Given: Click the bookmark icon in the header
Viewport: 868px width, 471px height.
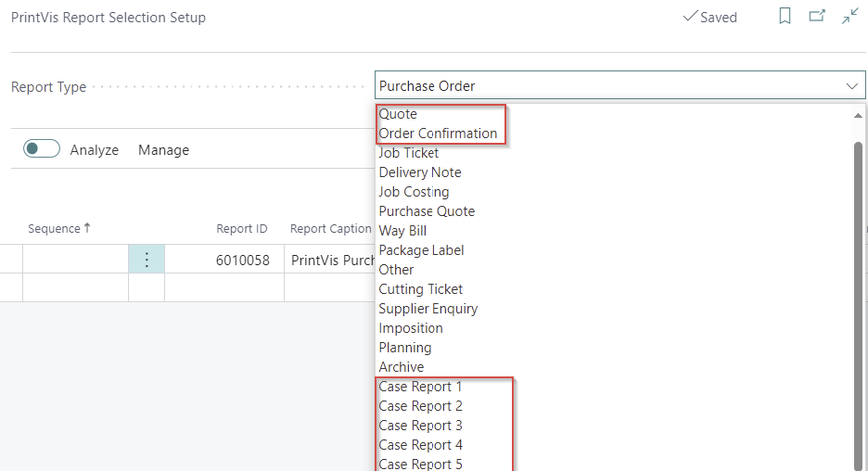Looking at the screenshot, I should pos(785,17).
